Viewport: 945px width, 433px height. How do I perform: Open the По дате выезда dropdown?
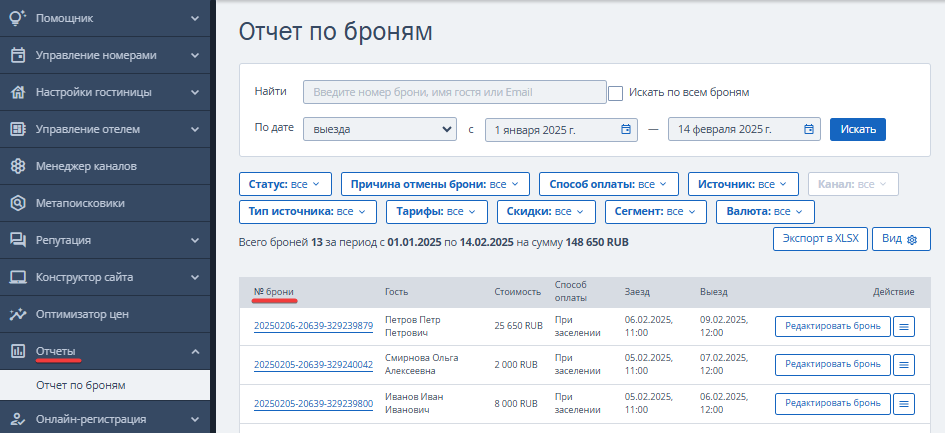[380, 129]
